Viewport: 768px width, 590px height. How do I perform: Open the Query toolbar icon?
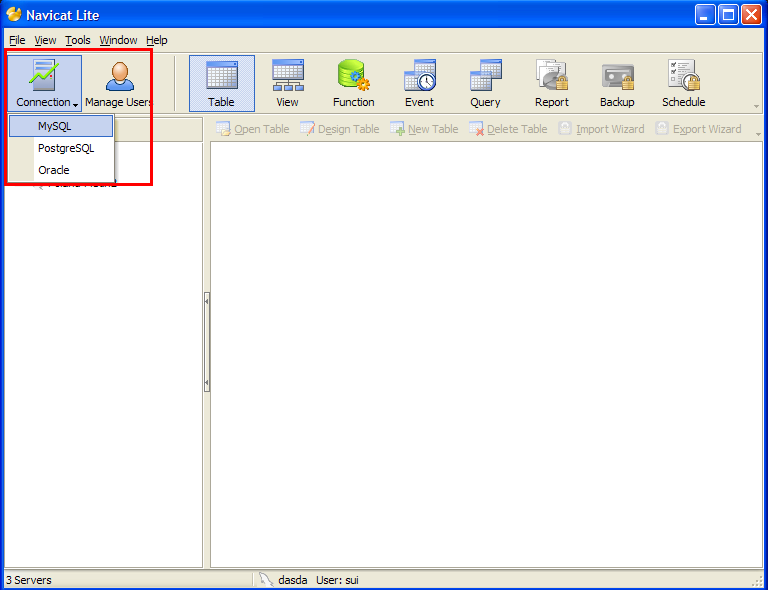coord(485,83)
